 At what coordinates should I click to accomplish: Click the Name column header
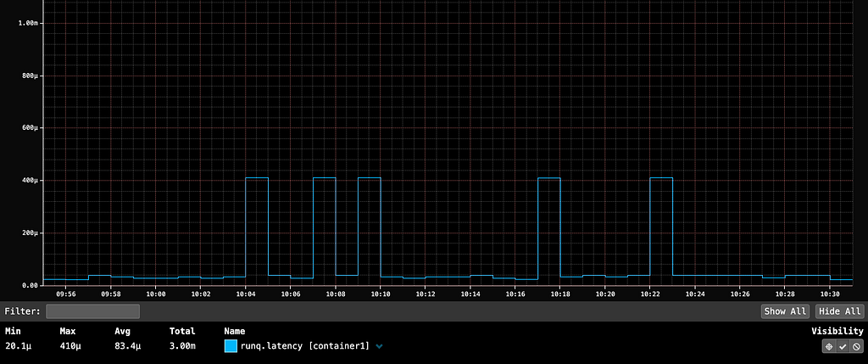(236, 331)
